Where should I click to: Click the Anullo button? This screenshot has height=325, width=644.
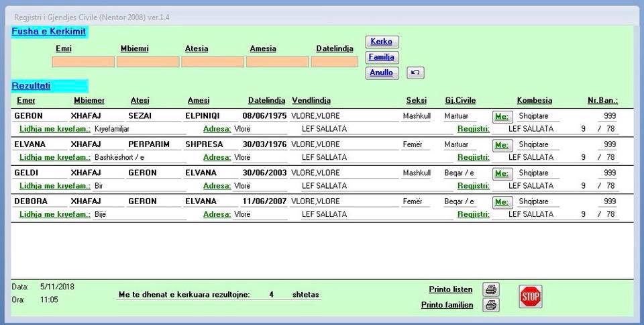point(382,73)
